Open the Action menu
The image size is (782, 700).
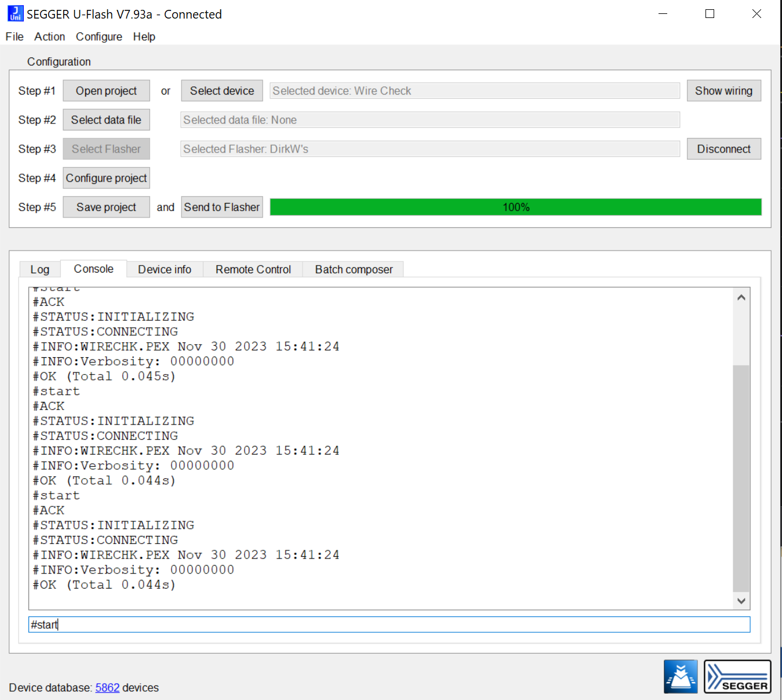(x=49, y=37)
